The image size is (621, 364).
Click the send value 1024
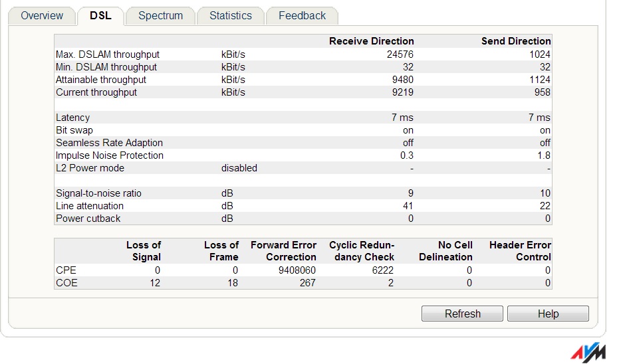(540, 54)
